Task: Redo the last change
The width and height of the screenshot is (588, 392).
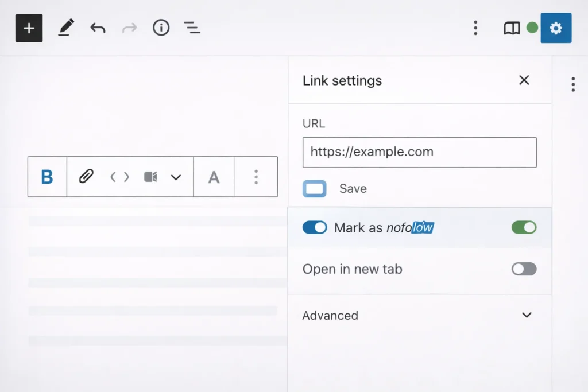Action: pos(129,28)
